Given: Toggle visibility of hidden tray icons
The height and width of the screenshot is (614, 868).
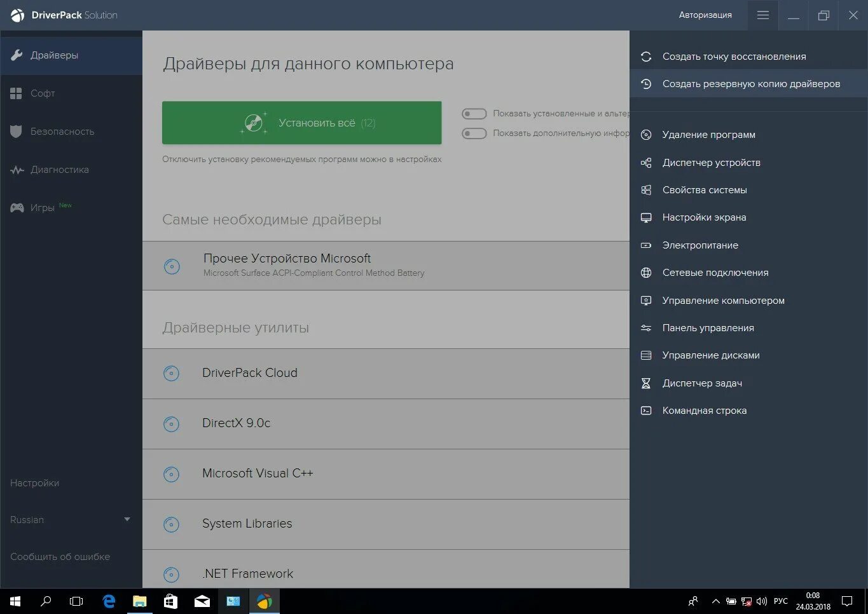Looking at the screenshot, I should [715, 601].
